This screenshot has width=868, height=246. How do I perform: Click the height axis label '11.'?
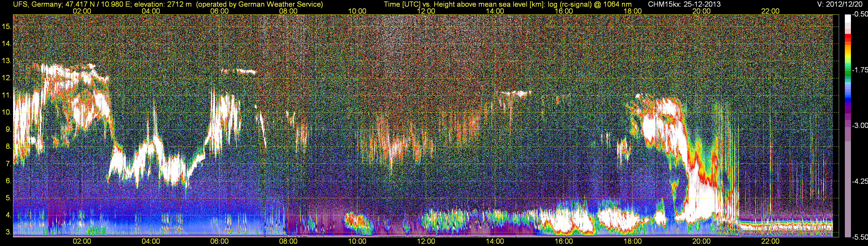(x=7, y=95)
